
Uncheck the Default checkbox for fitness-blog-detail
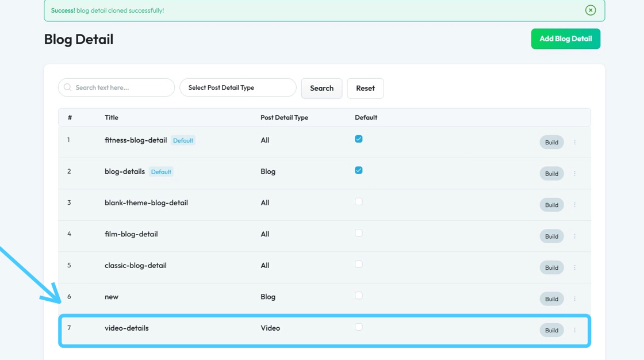click(x=359, y=139)
